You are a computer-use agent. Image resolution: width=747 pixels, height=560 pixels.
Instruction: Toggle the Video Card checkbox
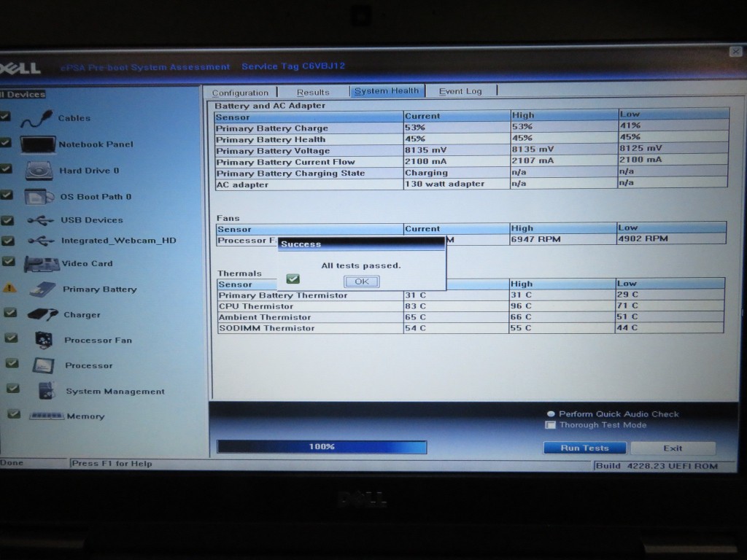coord(9,261)
